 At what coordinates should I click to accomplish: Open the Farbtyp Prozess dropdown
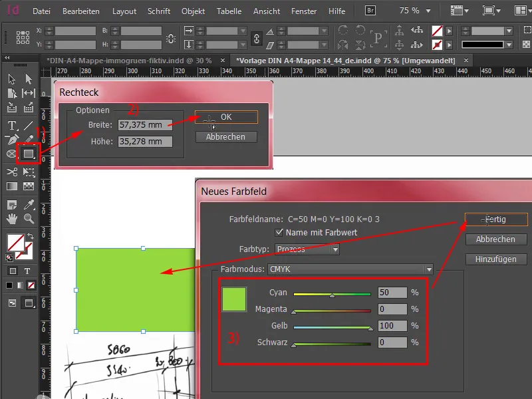click(334, 248)
